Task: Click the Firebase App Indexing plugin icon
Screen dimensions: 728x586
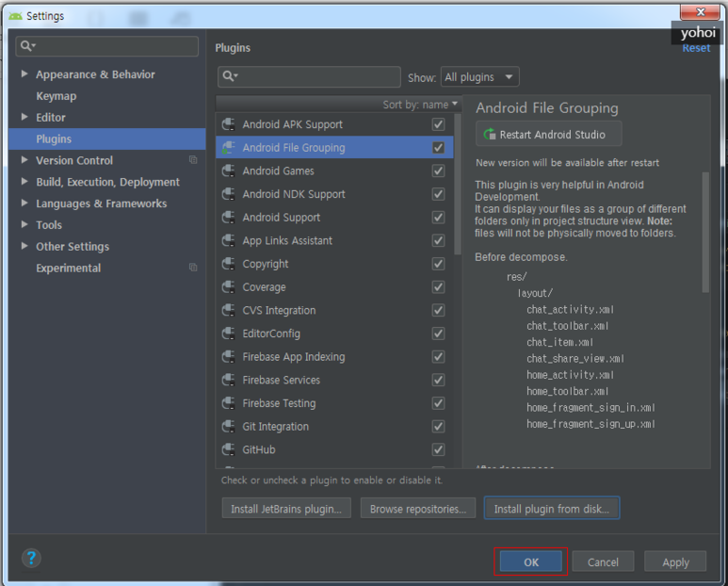Action: point(228,357)
